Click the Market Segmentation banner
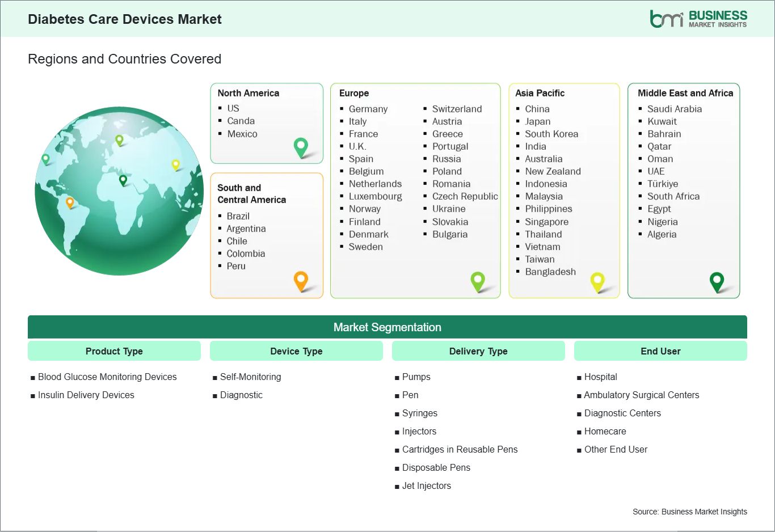The image size is (775, 532). click(387, 327)
